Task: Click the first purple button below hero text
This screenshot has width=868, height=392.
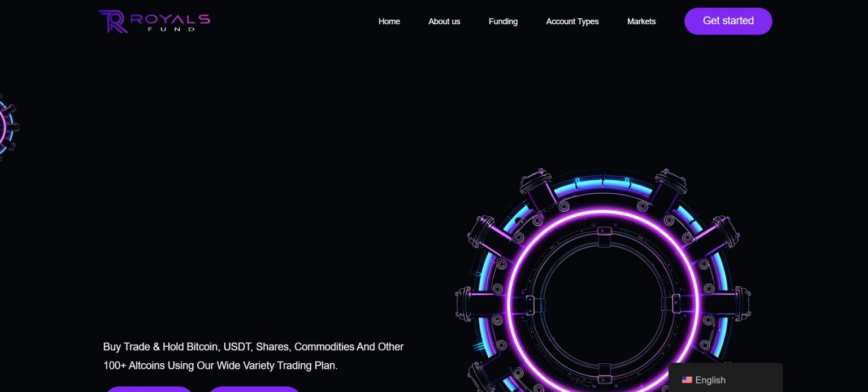Action: click(149, 389)
